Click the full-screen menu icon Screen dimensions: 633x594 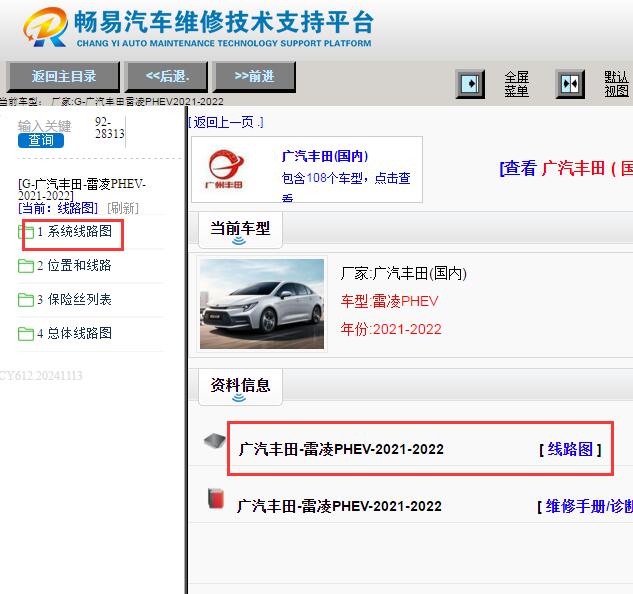coord(470,84)
